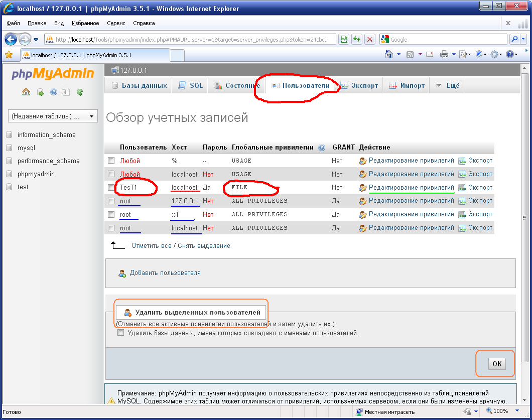Screen dimensions: 532x420
Task: Click the information_schema database icon
Action: click(10, 135)
